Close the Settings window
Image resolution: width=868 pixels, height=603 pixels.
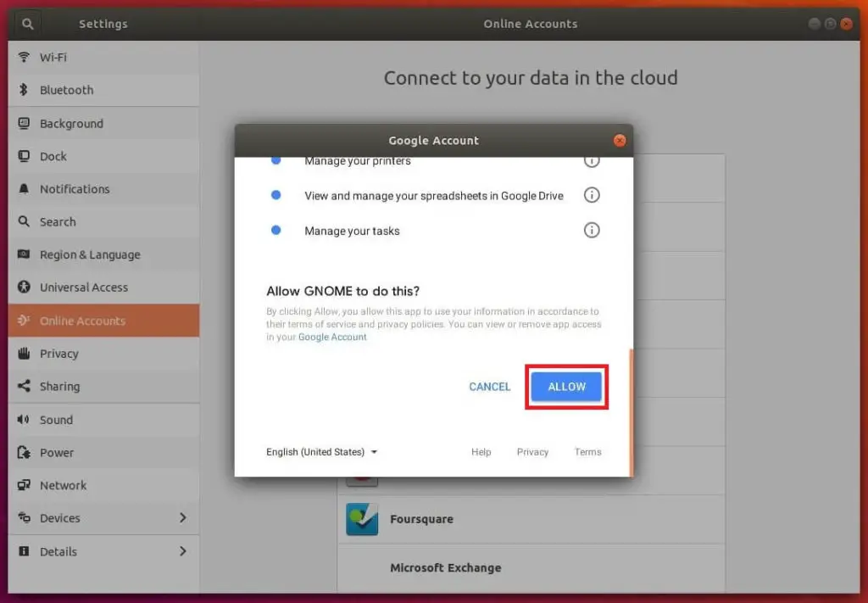847,24
